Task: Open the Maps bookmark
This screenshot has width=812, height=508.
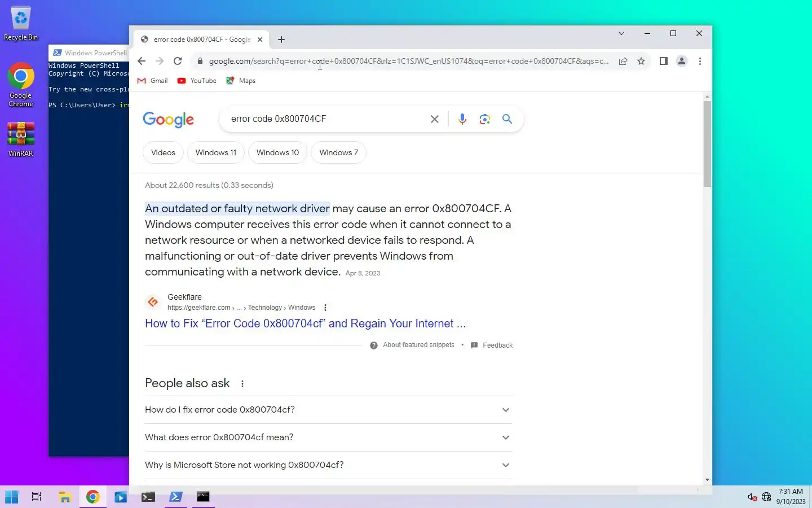Action: point(241,81)
